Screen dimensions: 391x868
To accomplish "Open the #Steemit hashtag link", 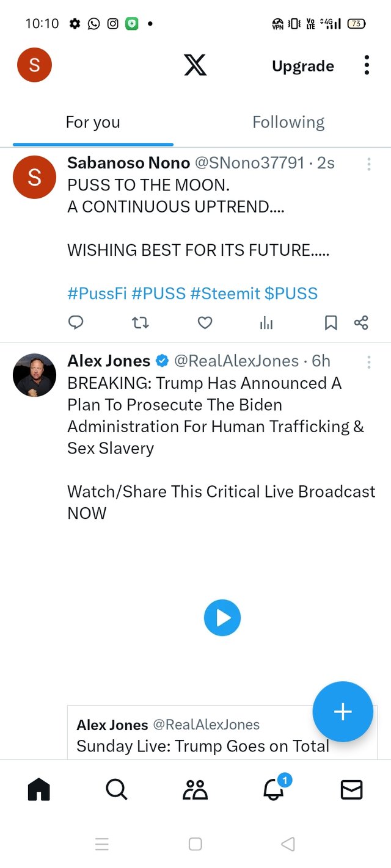I will [225, 294].
